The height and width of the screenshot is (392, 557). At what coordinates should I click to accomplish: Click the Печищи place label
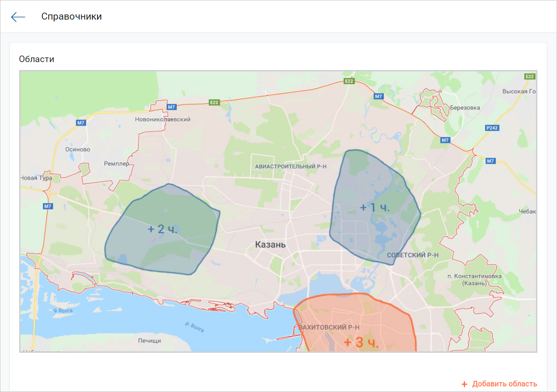coord(149,341)
